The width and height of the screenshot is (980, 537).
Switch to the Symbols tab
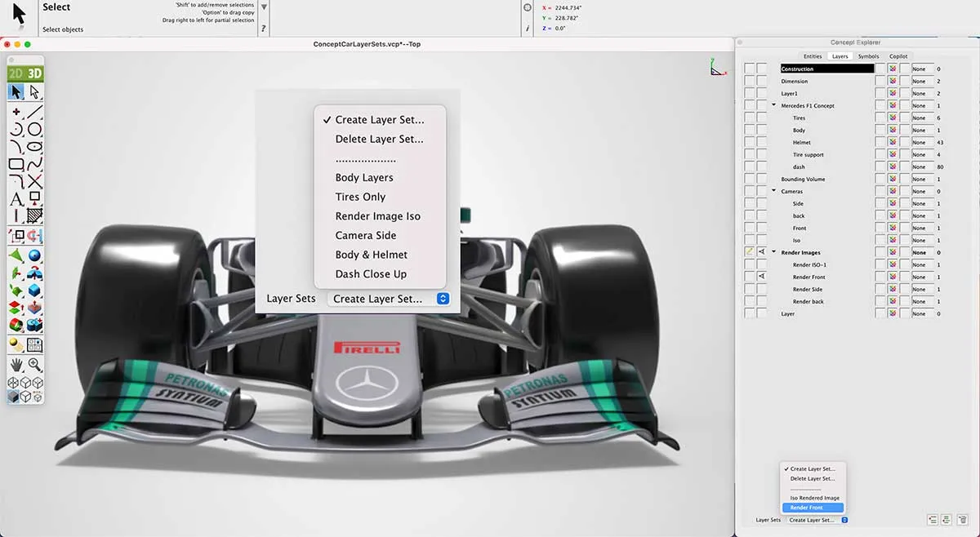(868, 56)
